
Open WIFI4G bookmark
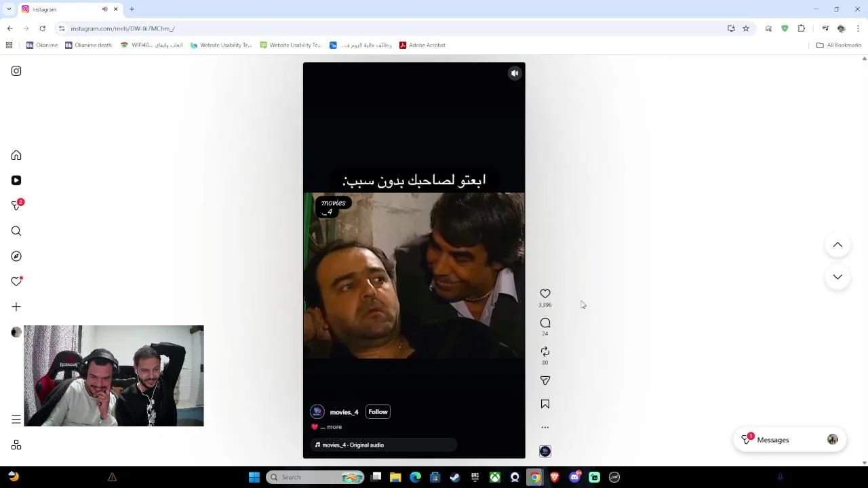coord(151,45)
